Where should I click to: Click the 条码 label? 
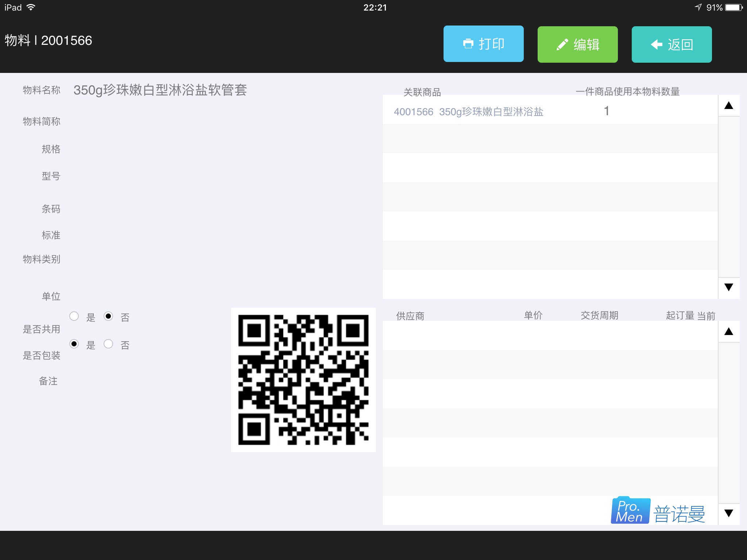point(51,209)
